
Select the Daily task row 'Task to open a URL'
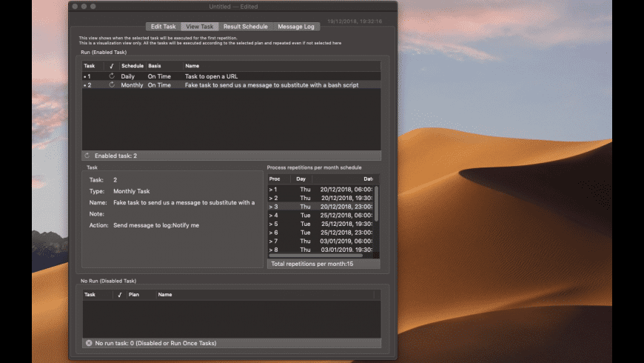point(231,76)
